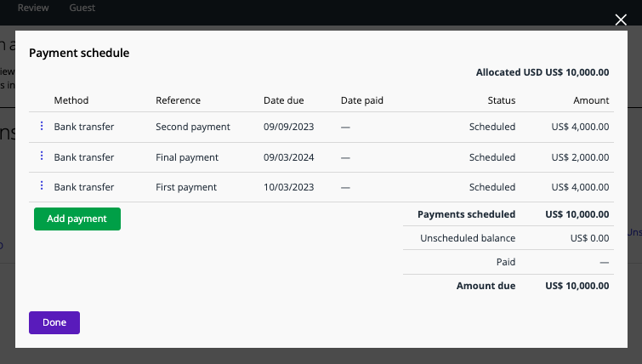The image size is (642, 364).
Task: Select the Reference column header
Action: tap(178, 100)
